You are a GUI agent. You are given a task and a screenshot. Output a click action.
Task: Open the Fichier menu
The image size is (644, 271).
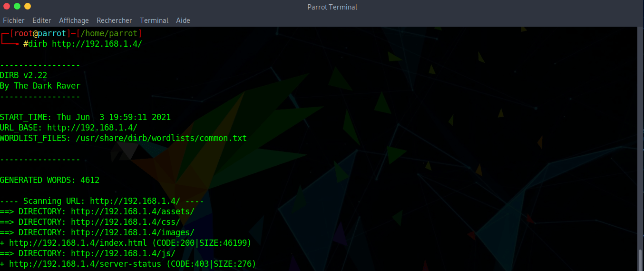14,20
